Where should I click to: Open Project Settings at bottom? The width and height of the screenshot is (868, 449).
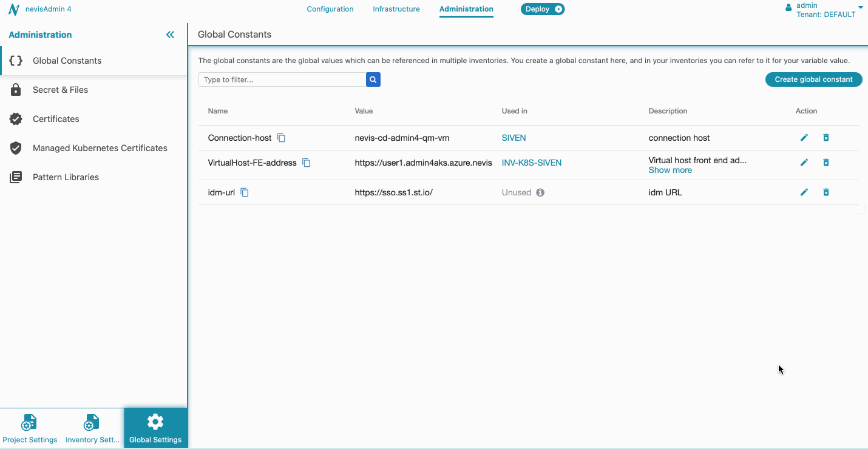coord(30,428)
